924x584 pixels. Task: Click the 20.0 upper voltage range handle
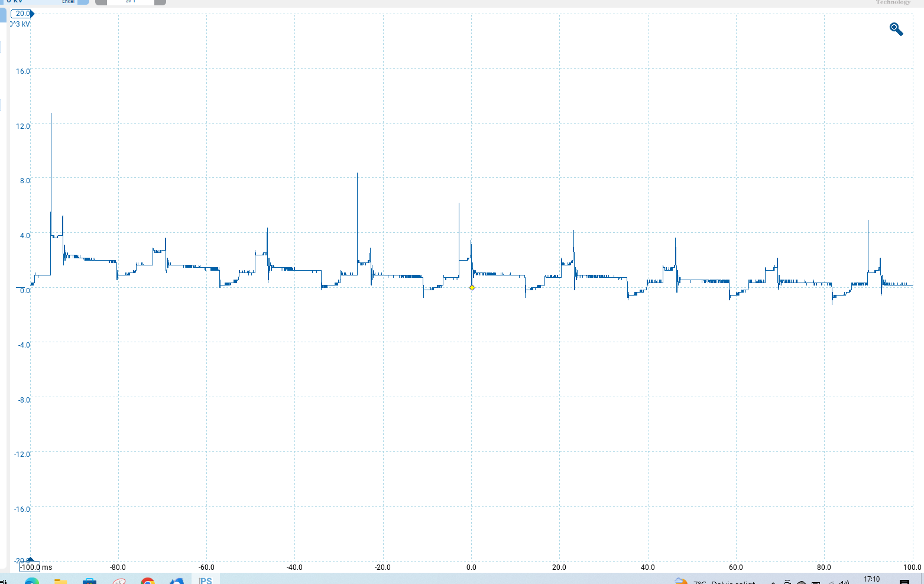coord(22,14)
